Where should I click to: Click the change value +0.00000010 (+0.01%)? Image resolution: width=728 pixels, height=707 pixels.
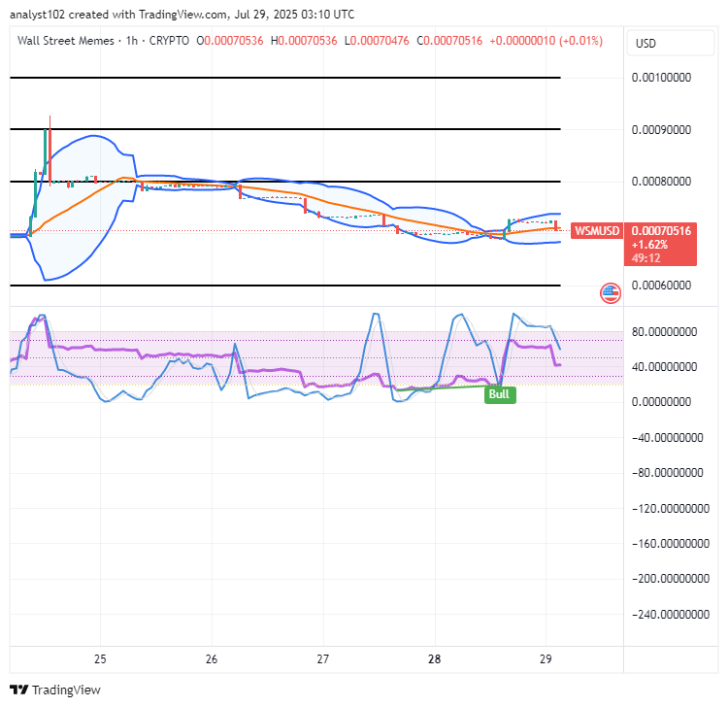(546, 41)
